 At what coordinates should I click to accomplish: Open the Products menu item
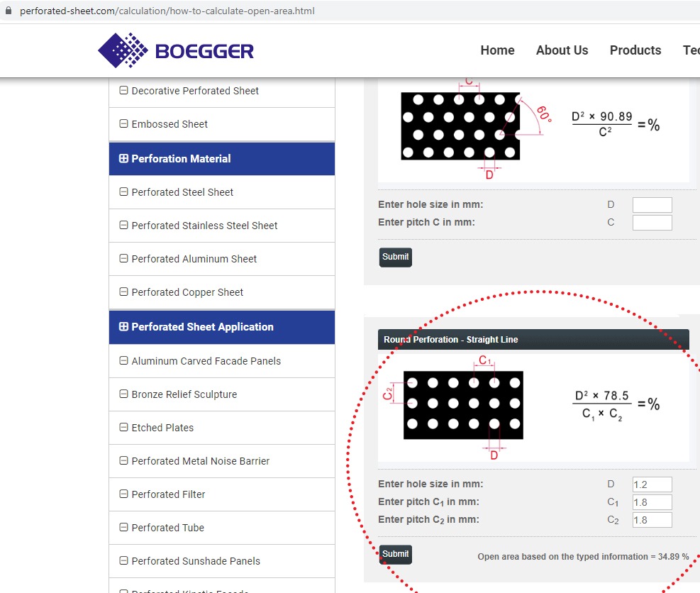(635, 50)
